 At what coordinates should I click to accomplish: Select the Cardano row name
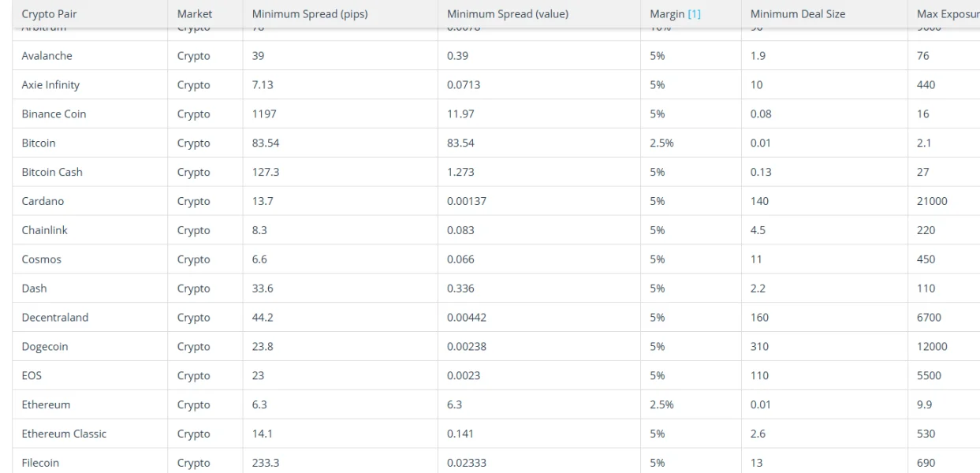[x=42, y=201]
